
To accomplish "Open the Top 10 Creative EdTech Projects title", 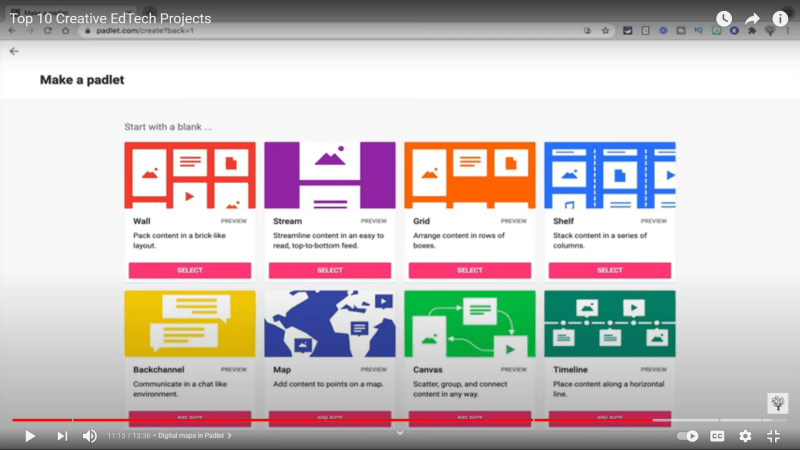I will (x=110, y=19).
